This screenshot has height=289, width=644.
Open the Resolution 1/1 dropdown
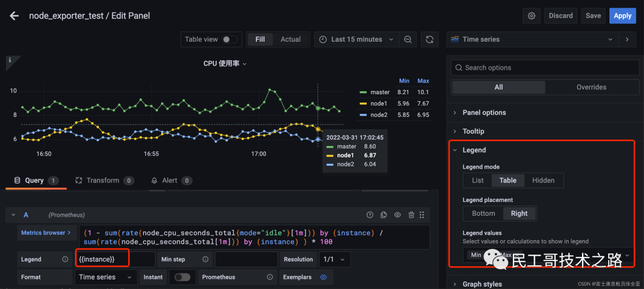pos(335,259)
